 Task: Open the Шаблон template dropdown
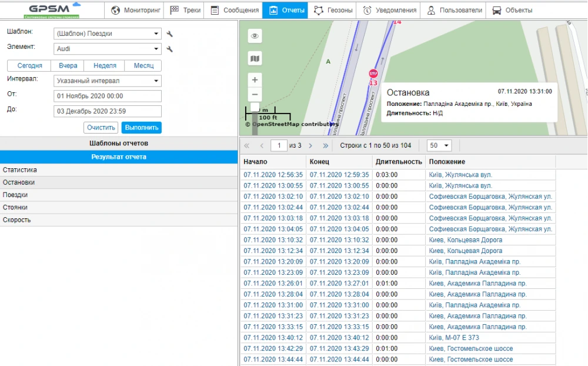point(107,34)
